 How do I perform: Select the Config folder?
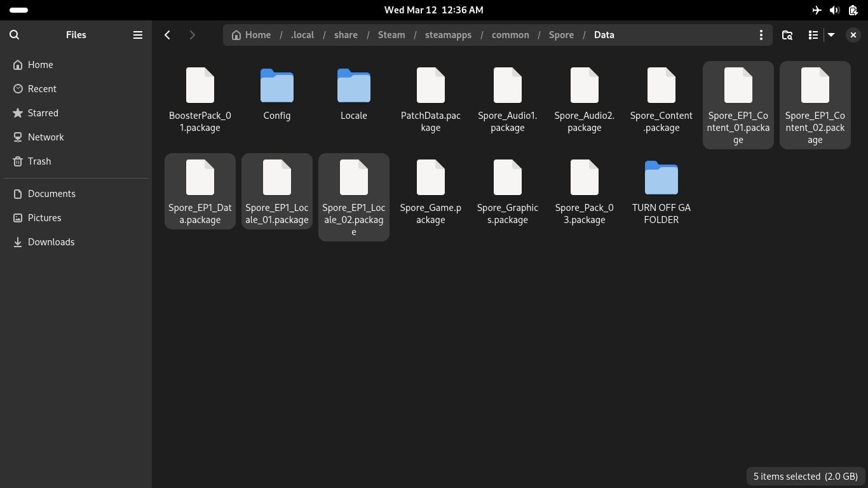(x=277, y=93)
